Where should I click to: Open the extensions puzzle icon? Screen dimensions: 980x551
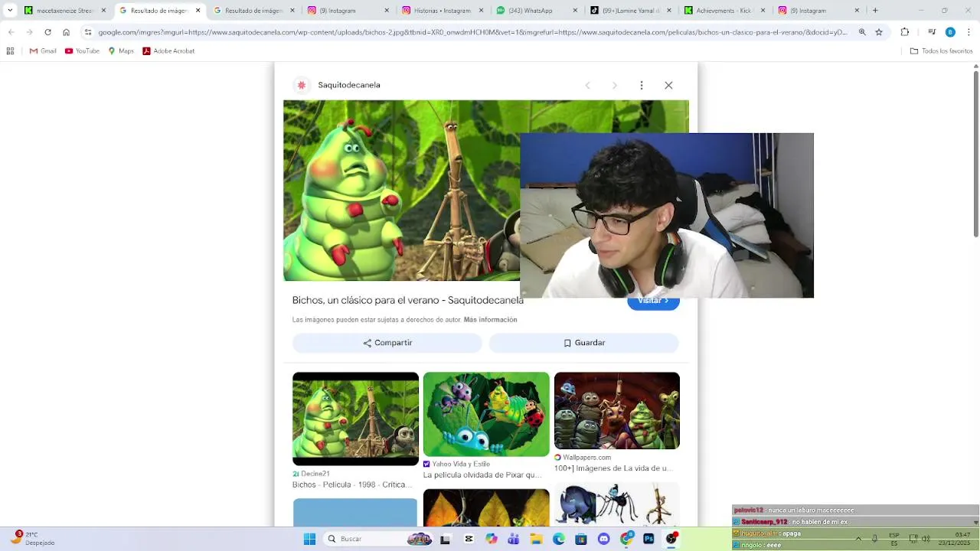(x=905, y=32)
